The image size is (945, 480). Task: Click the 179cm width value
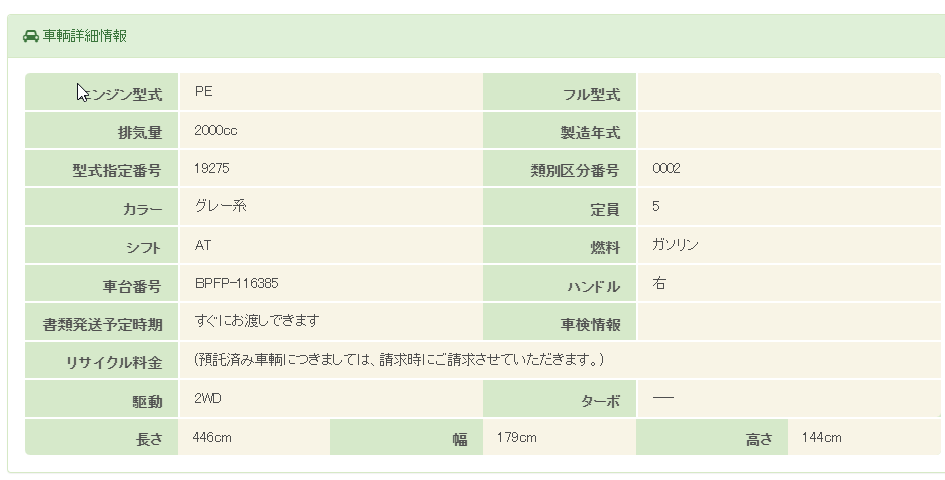516,437
